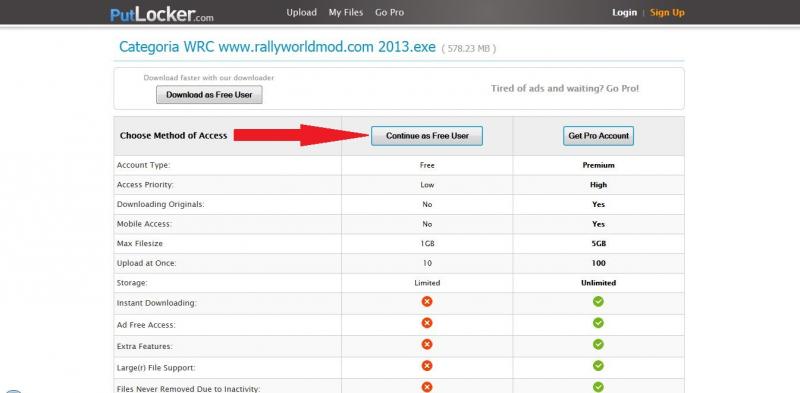Click the 'Account Type:' row label

tap(143, 165)
